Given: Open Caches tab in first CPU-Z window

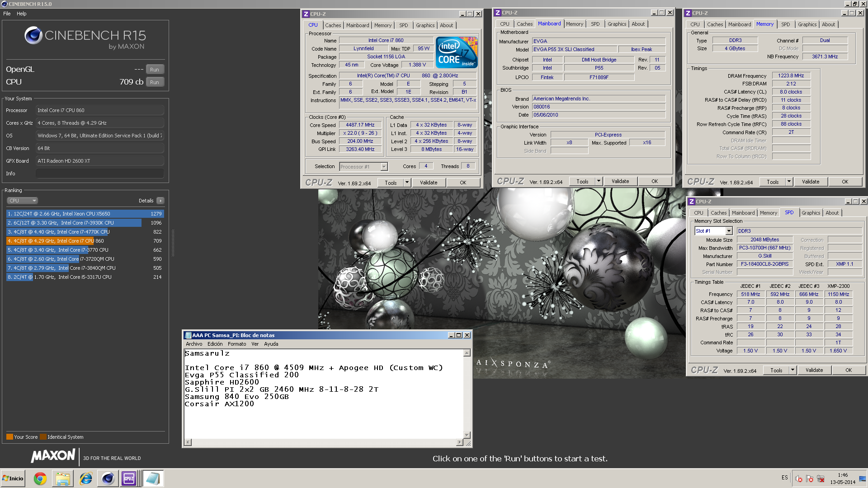Looking at the screenshot, I should tap(333, 25).
